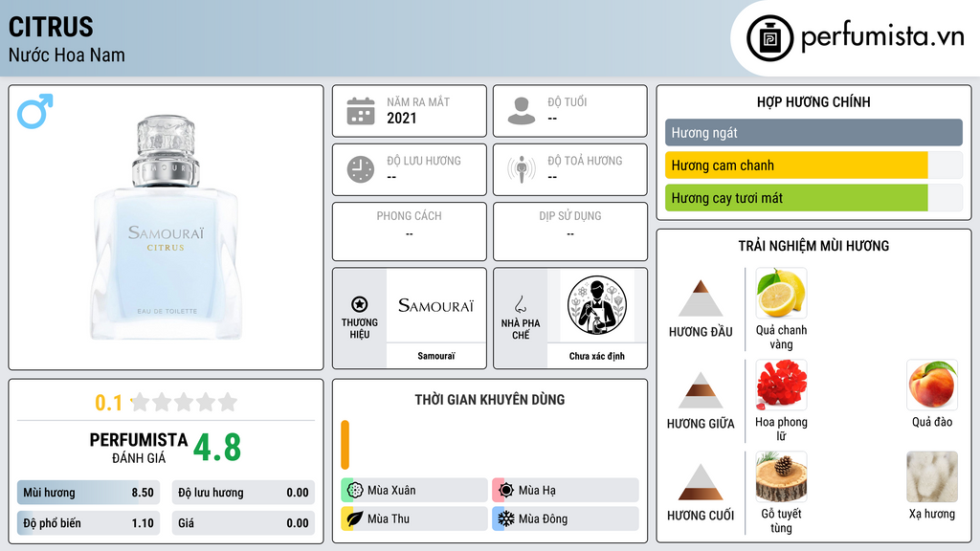
Task: Click the sillage icon beside Độ toả hương
Action: coord(522,169)
